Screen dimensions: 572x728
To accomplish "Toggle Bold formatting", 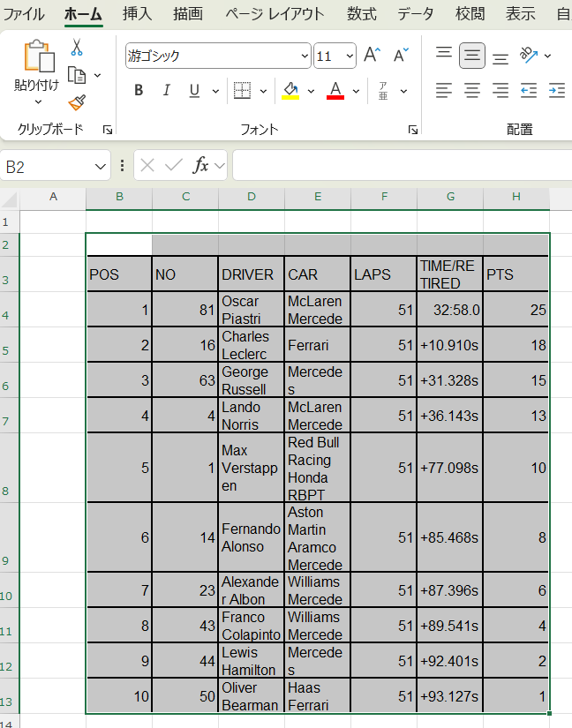I will 139,91.
